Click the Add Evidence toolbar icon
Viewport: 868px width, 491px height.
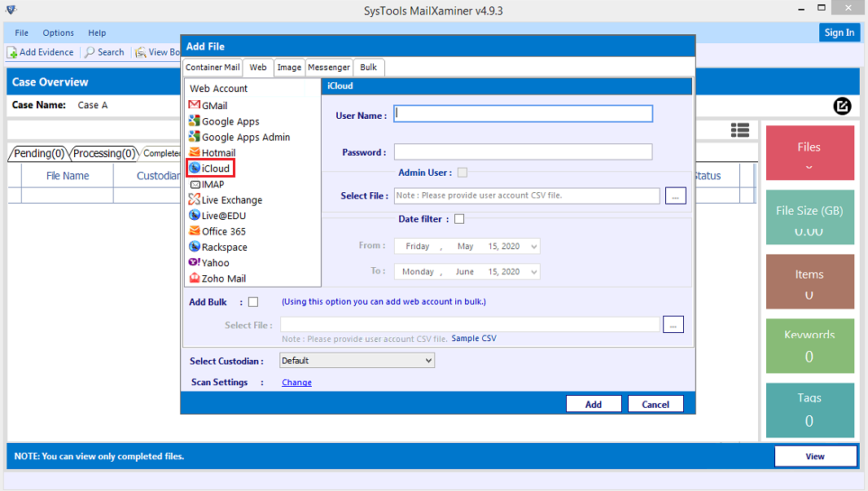tap(12, 53)
